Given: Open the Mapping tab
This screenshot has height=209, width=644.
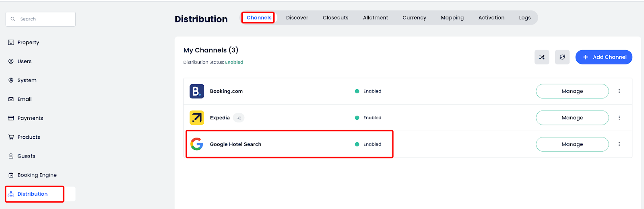Looking at the screenshot, I should pyautogui.click(x=452, y=18).
